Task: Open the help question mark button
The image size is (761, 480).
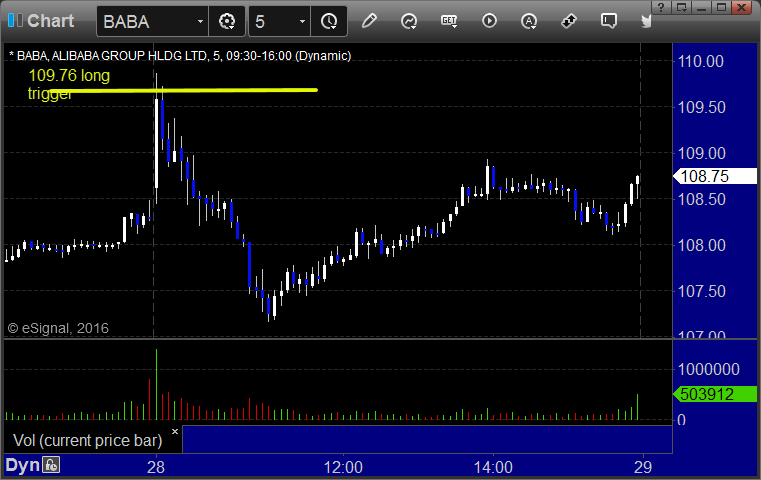Action: [661, 7]
